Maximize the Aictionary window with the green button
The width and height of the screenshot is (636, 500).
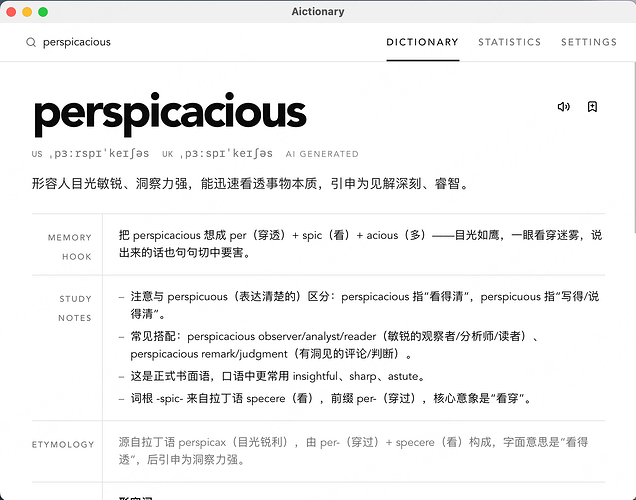(43, 12)
